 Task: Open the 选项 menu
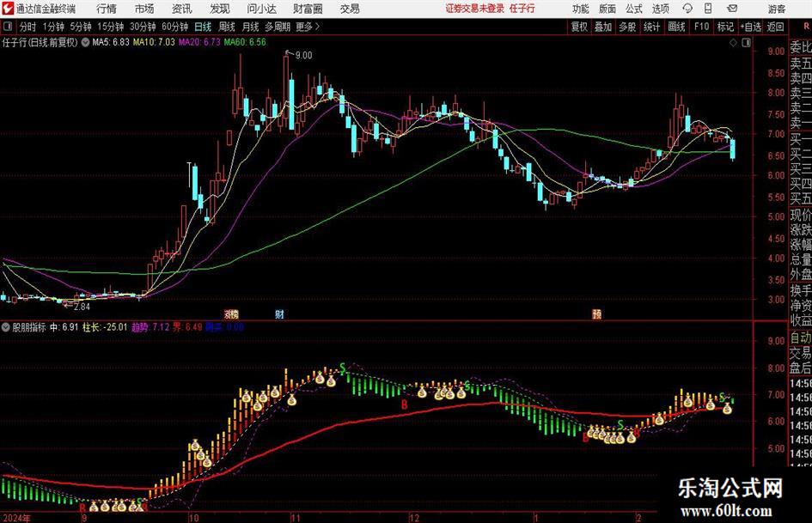[660, 9]
